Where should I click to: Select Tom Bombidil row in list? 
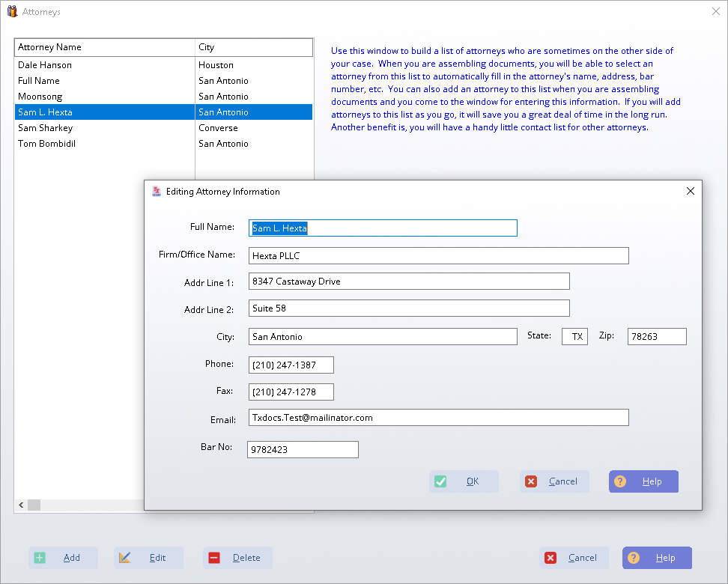click(46, 144)
